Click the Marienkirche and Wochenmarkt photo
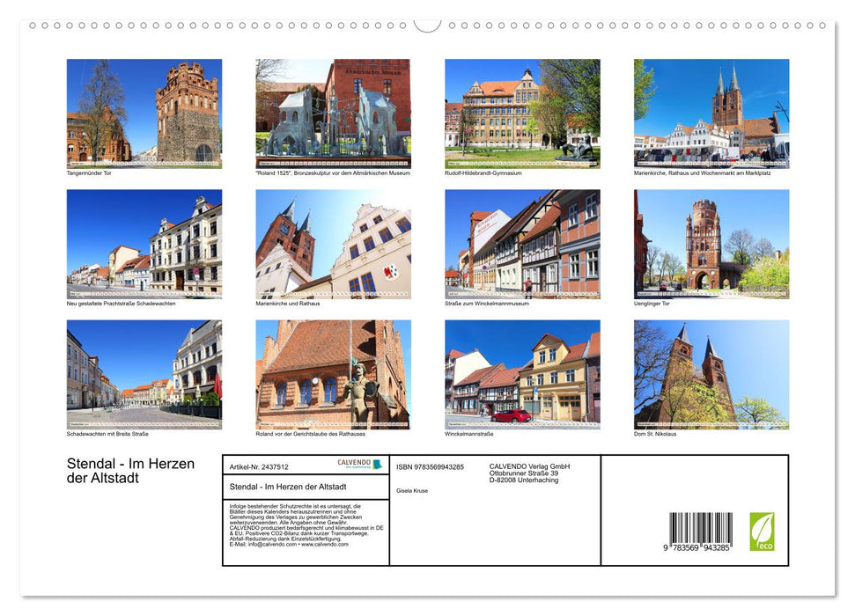 pos(711,114)
